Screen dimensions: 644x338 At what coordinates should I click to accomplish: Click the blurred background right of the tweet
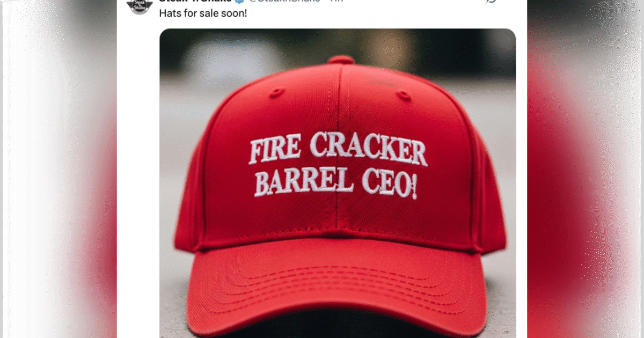coord(586,169)
